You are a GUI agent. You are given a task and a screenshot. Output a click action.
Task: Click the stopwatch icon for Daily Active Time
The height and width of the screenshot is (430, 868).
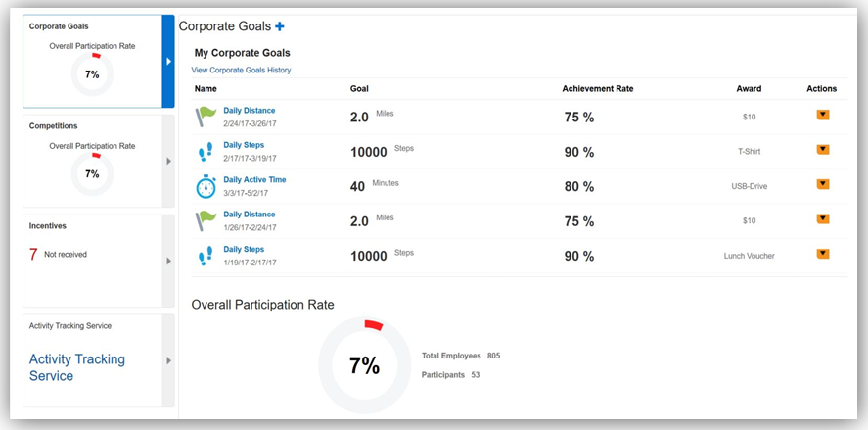[206, 186]
